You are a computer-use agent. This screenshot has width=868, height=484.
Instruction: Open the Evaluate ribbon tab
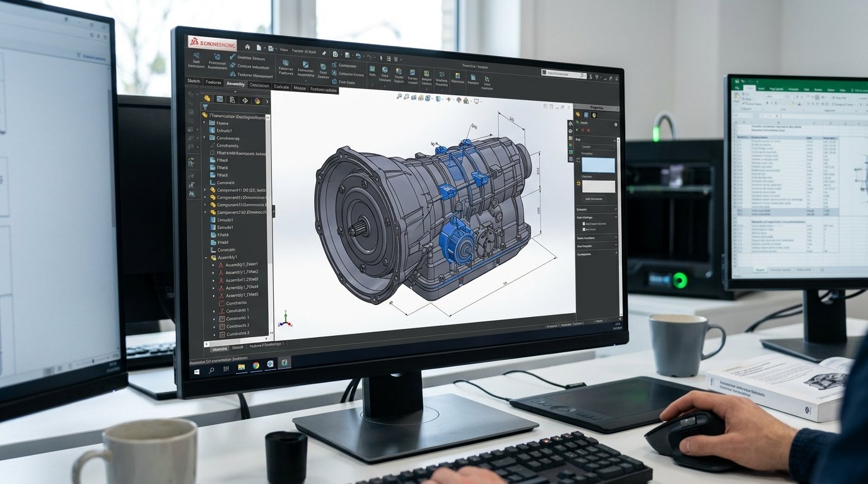tap(281, 87)
